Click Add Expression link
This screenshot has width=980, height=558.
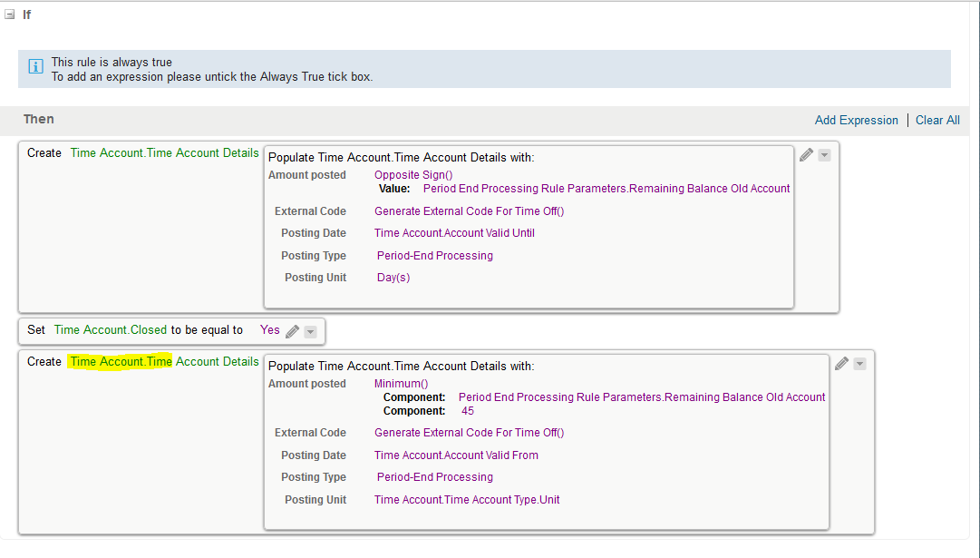[x=856, y=120]
